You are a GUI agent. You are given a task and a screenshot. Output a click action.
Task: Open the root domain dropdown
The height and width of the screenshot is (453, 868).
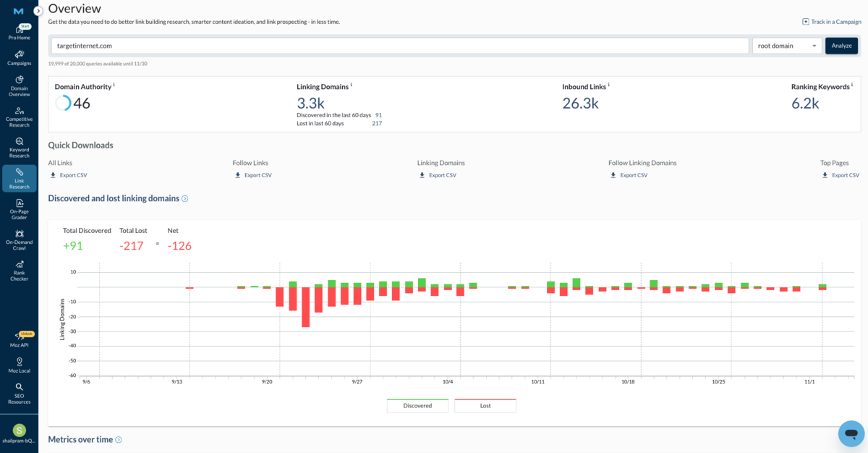(x=787, y=46)
